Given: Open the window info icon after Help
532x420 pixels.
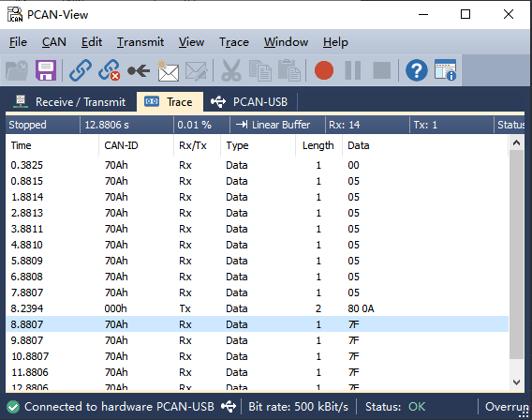Looking at the screenshot, I should pos(445,70).
